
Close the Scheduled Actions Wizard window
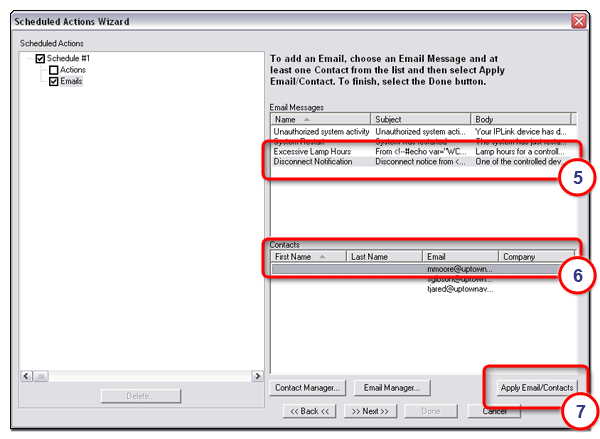[x=578, y=21]
